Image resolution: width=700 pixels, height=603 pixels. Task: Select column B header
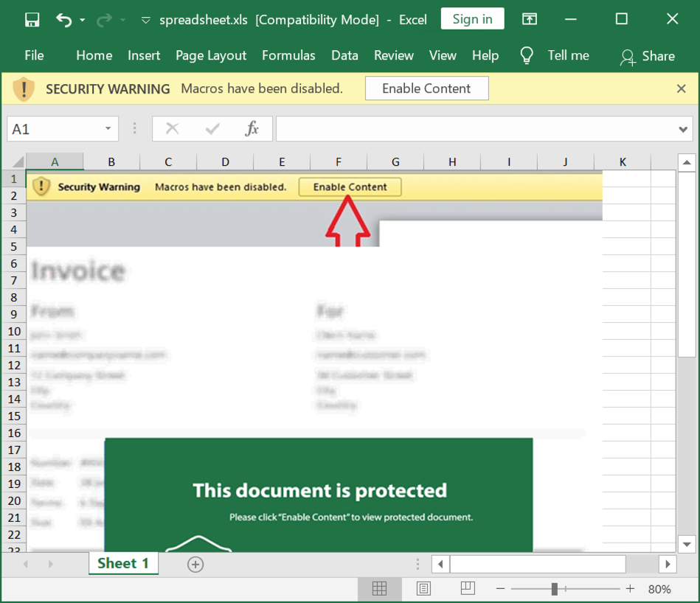pos(111,161)
